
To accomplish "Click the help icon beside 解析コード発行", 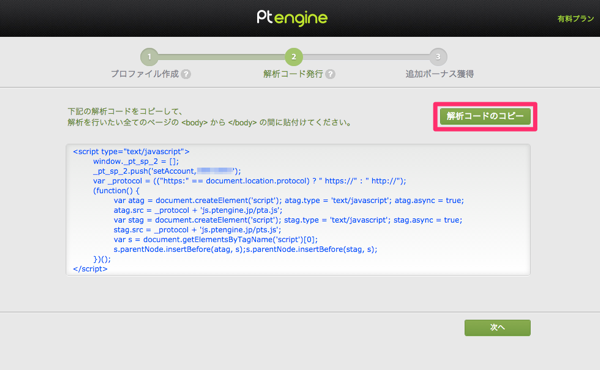I will click(330, 74).
